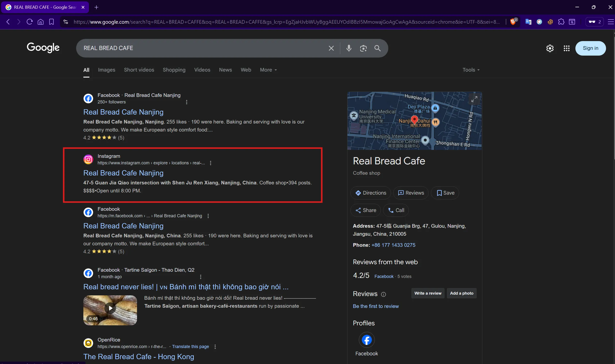Click Add a photo button
Image resolution: width=615 pixels, height=364 pixels.
click(462, 293)
